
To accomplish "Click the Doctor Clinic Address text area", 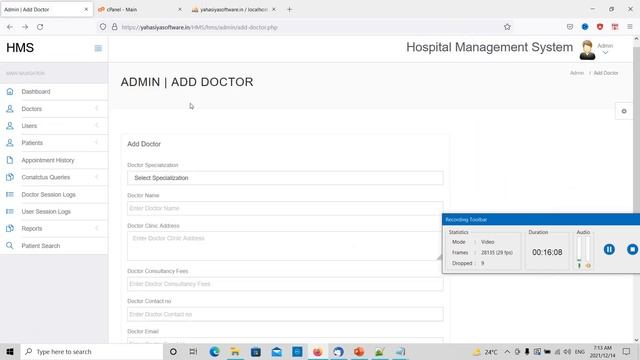I will pyautogui.click(x=285, y=246).
